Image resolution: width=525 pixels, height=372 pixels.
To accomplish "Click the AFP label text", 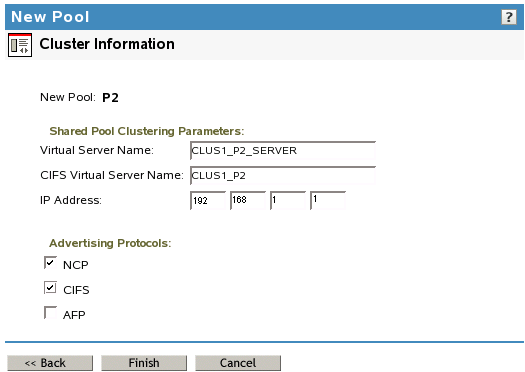I will [74, 315].
